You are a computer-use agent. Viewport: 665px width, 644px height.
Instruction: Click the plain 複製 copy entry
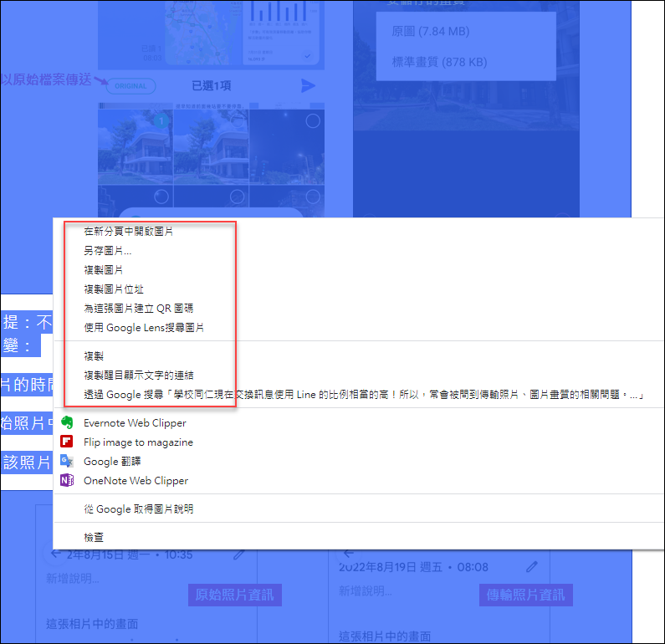pyautogui.click(x=94, y=356)
